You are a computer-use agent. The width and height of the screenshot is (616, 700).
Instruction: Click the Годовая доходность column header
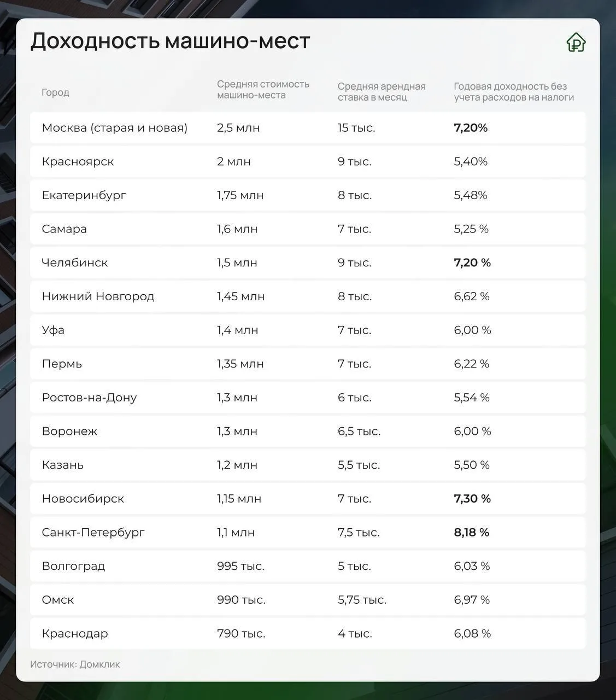[x=514, y=92]
